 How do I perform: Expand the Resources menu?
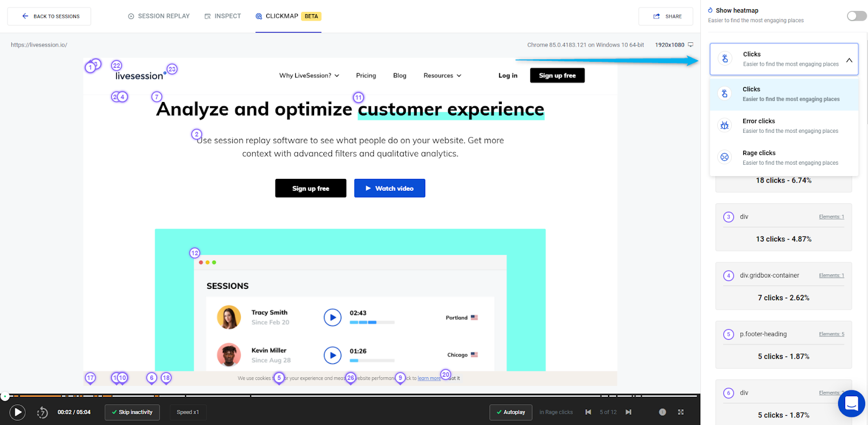pyautogui.click(x=442, y=75)
